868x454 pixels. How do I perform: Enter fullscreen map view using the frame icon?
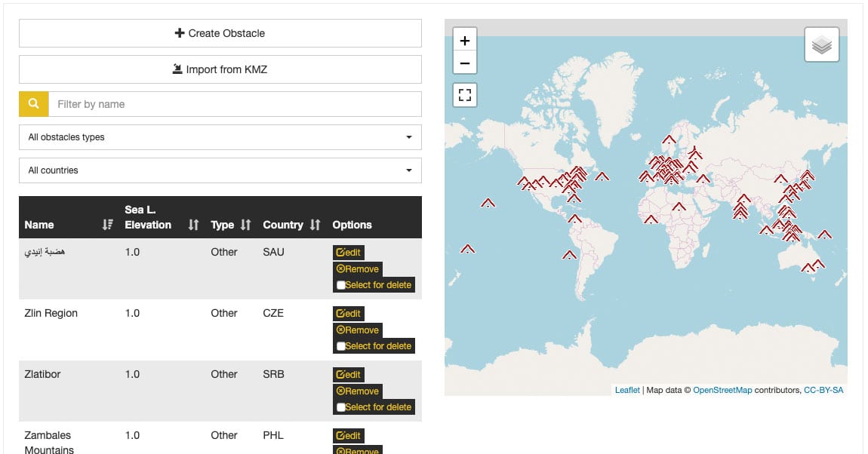(464, 94)
